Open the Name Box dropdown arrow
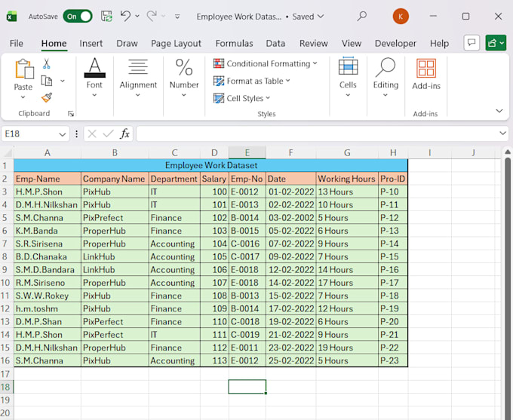Viewport: 513px width, 420px height. point(63,134)
